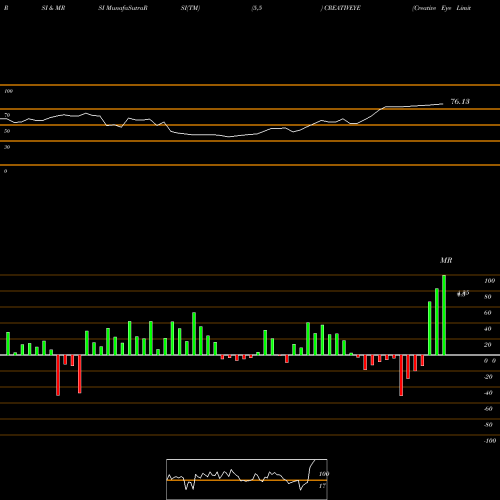Click the -20 label on MR right axis
The width and height of the screenshot is (500, 500).
point(488,377)
